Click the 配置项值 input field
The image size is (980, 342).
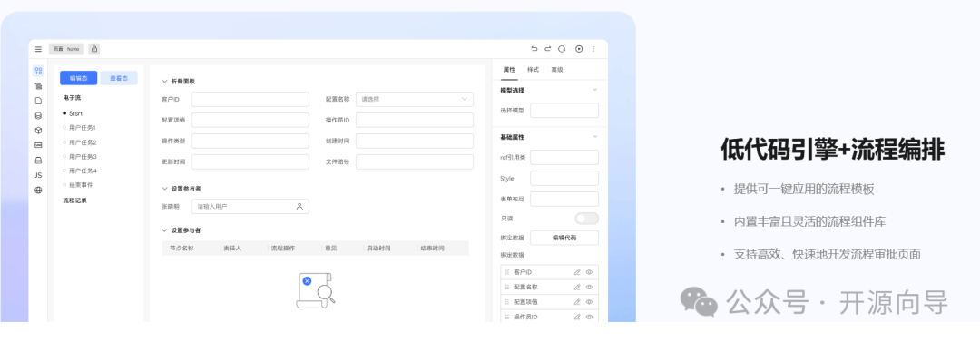250,120
